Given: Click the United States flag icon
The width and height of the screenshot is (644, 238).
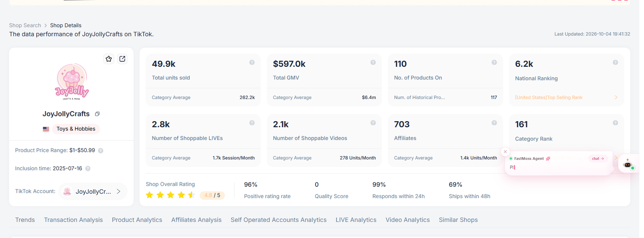Looking at the screenshot, I should 46,129.
